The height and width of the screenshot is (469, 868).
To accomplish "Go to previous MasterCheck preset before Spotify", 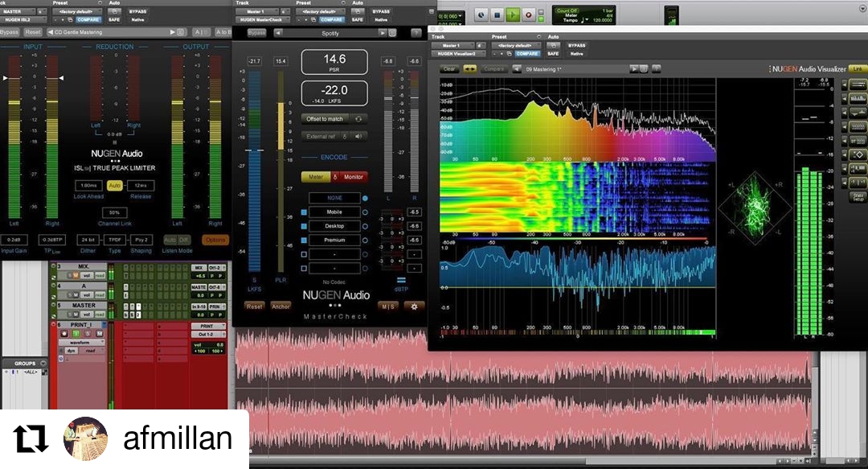I will (278, 33).
